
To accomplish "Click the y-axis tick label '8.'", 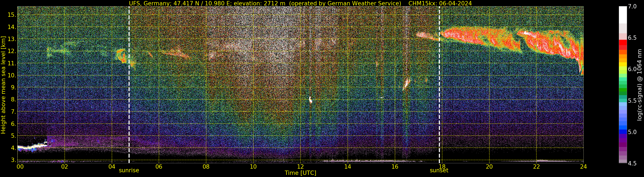I will (x=13, y=99).
